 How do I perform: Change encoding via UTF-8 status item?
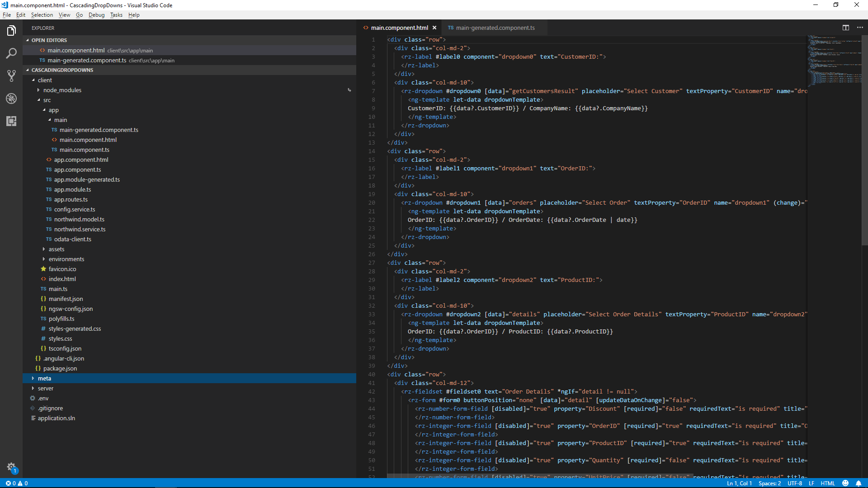click(795, 483)
